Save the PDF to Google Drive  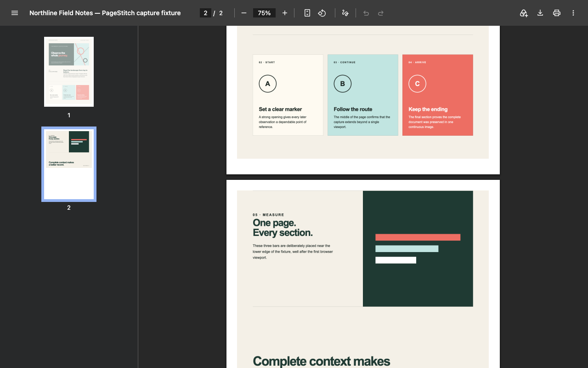(x=524, y=13)
